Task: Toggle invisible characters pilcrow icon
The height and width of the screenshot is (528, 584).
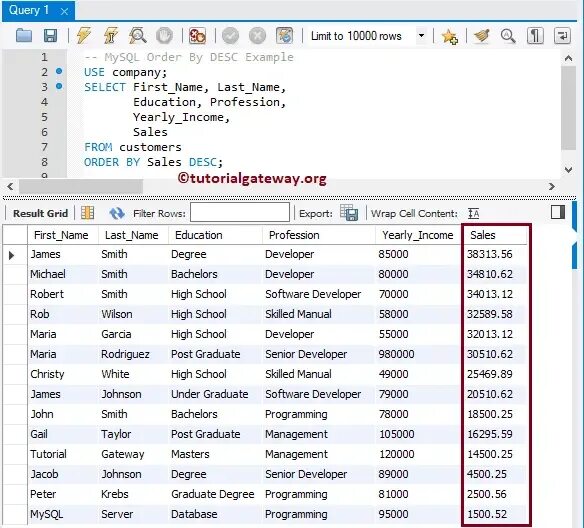Action: point(535,36)
